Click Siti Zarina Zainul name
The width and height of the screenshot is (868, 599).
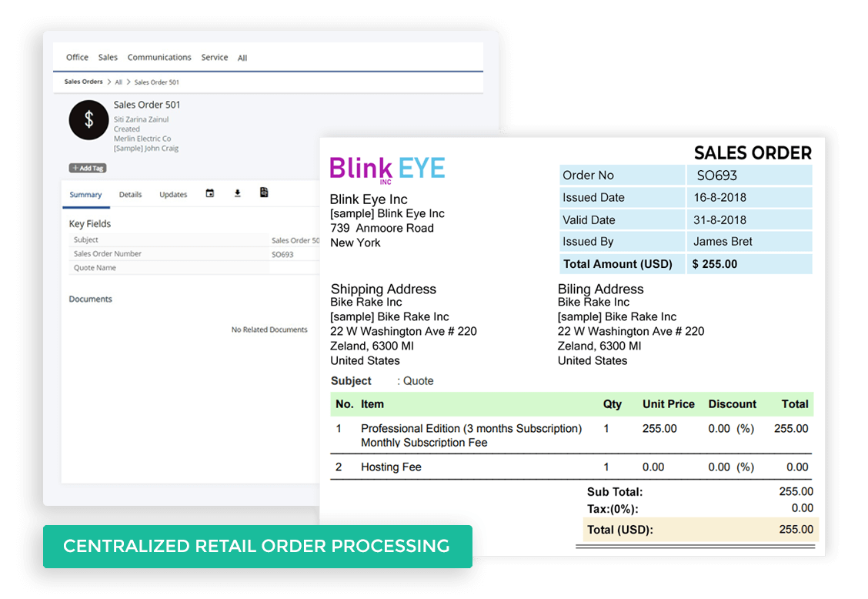[x=141, y=119]
